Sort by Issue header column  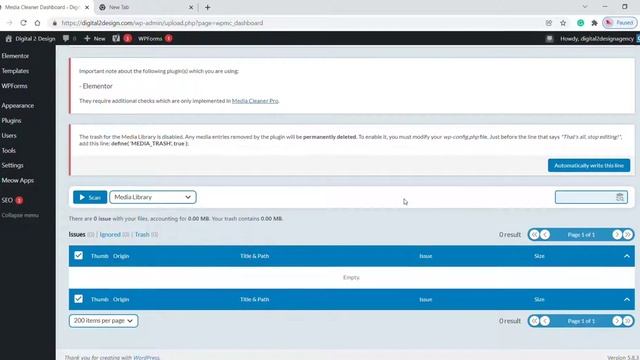(425, 256)
